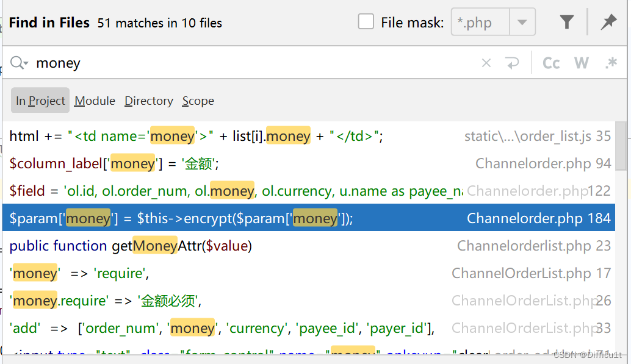Click the *.php file mask field

480,22
